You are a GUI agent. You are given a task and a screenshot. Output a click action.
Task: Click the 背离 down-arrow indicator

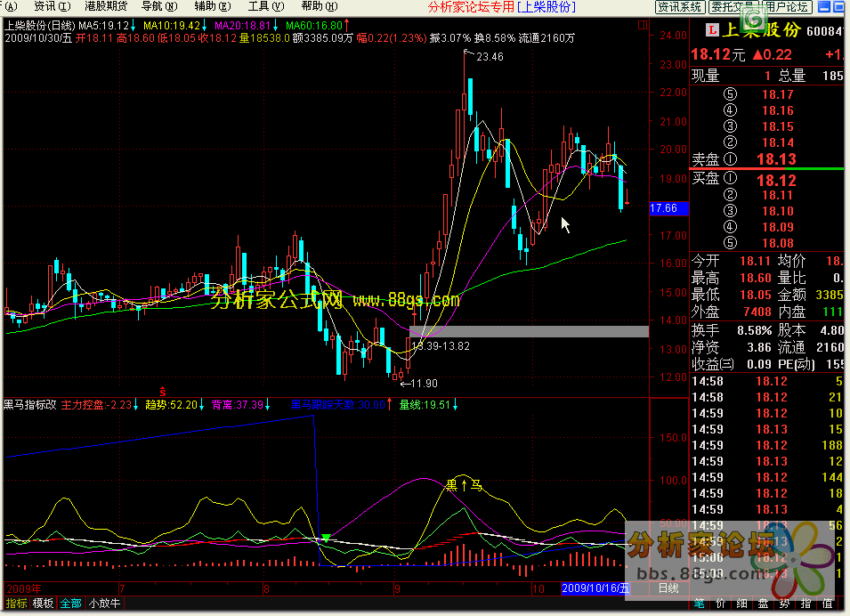(x=267, y=404)
